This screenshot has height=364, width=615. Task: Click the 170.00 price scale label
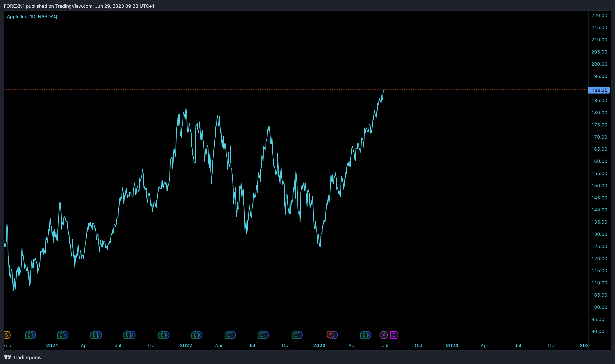[599, 137]
